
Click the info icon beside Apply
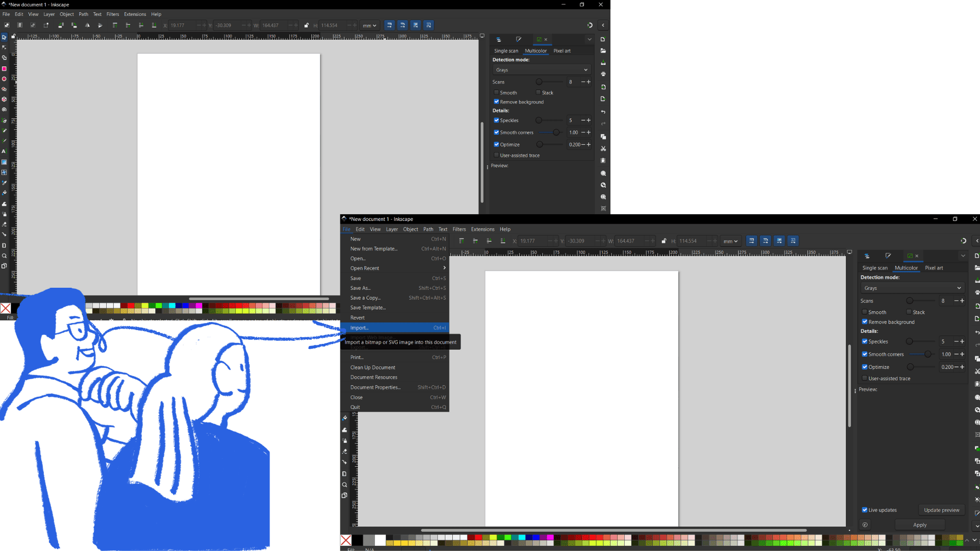(x=865, y=524)
